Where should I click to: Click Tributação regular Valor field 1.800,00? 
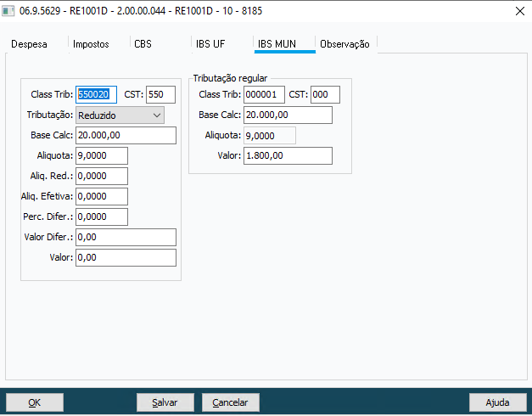[288, 155]
